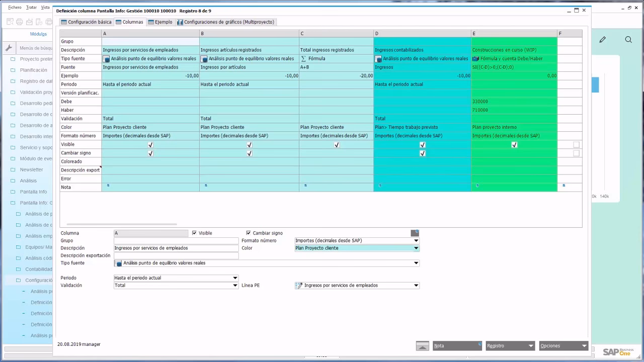This screenshot has width=644, height=362.
Task: Click the print preview icon in toolbar
Action: coord(10,22)
